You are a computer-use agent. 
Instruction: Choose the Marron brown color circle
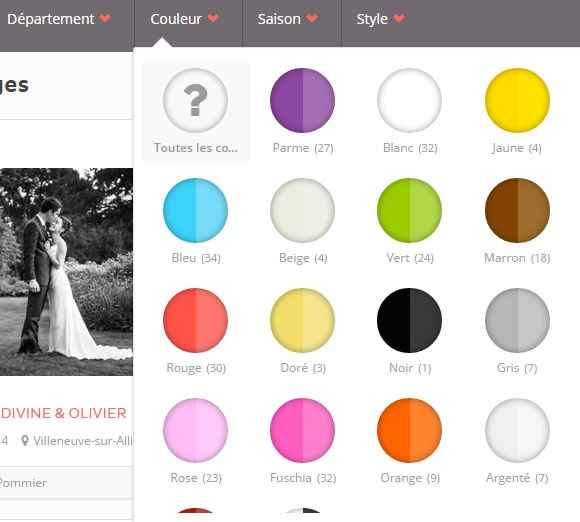517,210
